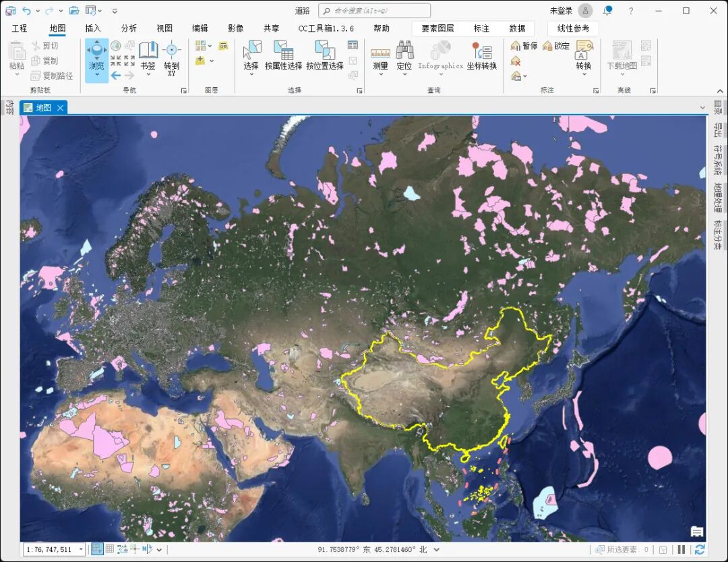728x562 pixels.
Task: Open the 定位 (Locate) binoculars tool
Action: 404,55
